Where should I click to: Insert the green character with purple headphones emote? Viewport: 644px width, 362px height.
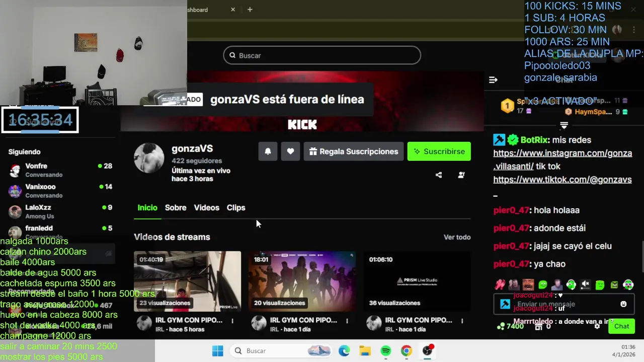pyautogui.click(x=628, y=285)
